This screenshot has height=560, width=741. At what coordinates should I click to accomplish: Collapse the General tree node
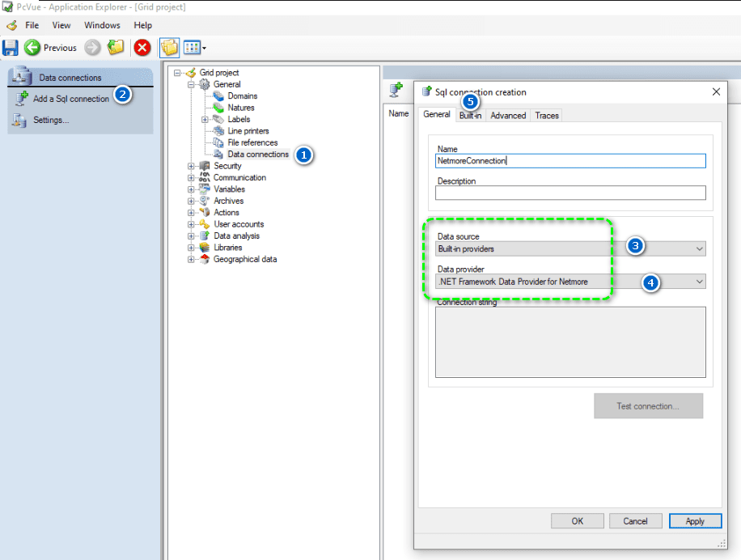[x=191, y=85]
